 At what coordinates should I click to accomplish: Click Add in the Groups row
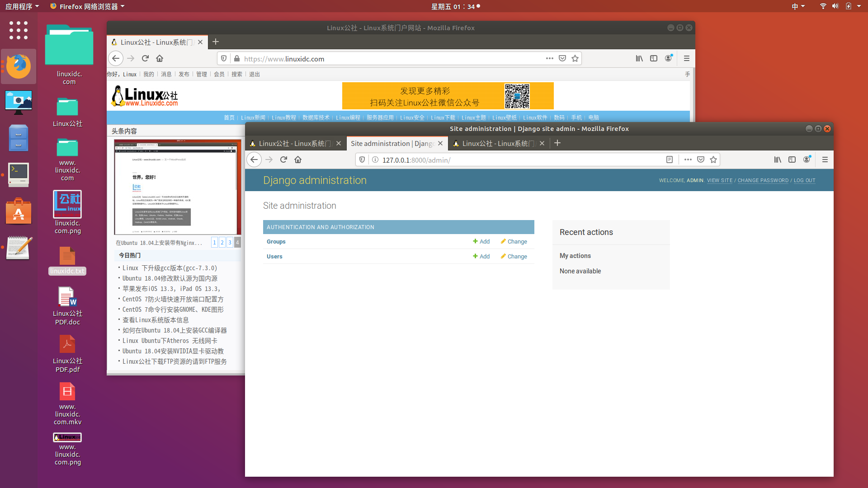[x=481, y=242]
